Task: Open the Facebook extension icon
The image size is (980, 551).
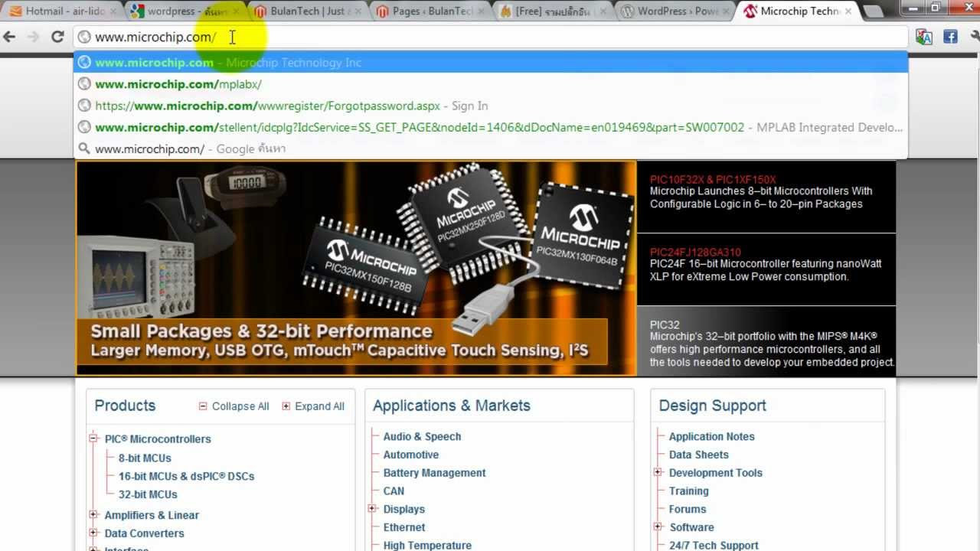Action: (x=950, y=37)
